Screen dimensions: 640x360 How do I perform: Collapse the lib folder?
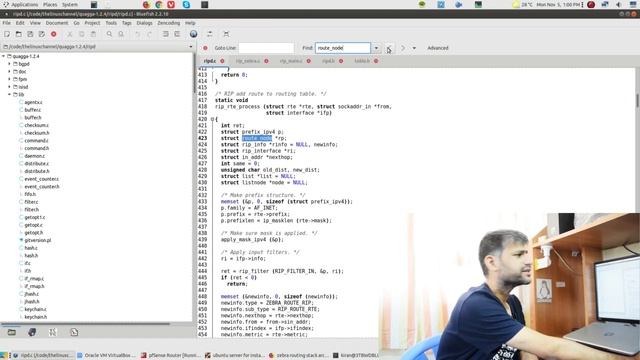(10, 94)
